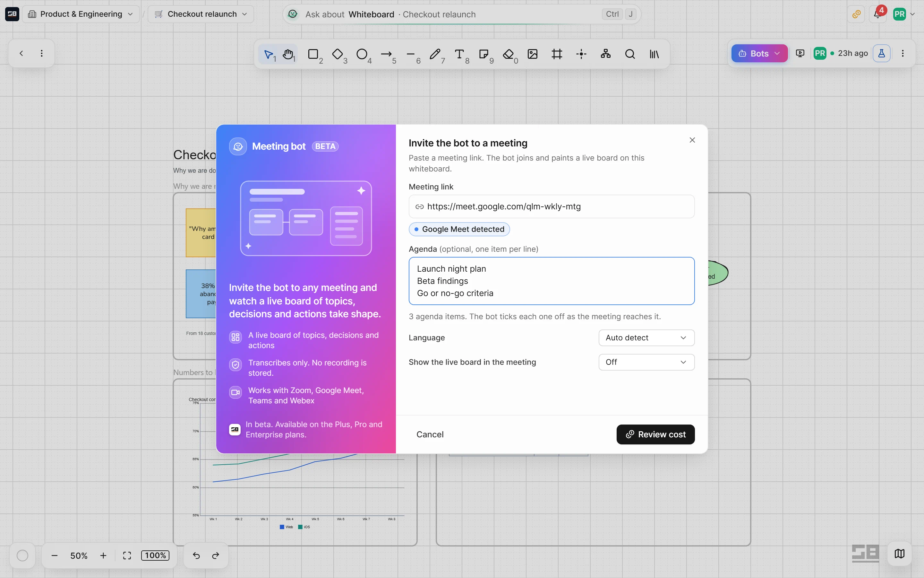Click the presentation mode icon
This screenshot has height=578, width=924.
pyautogui.click(x=800, y=53)
